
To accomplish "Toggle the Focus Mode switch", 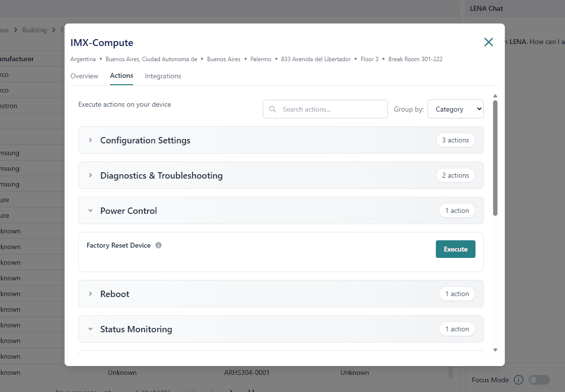I will click(539, 380).
